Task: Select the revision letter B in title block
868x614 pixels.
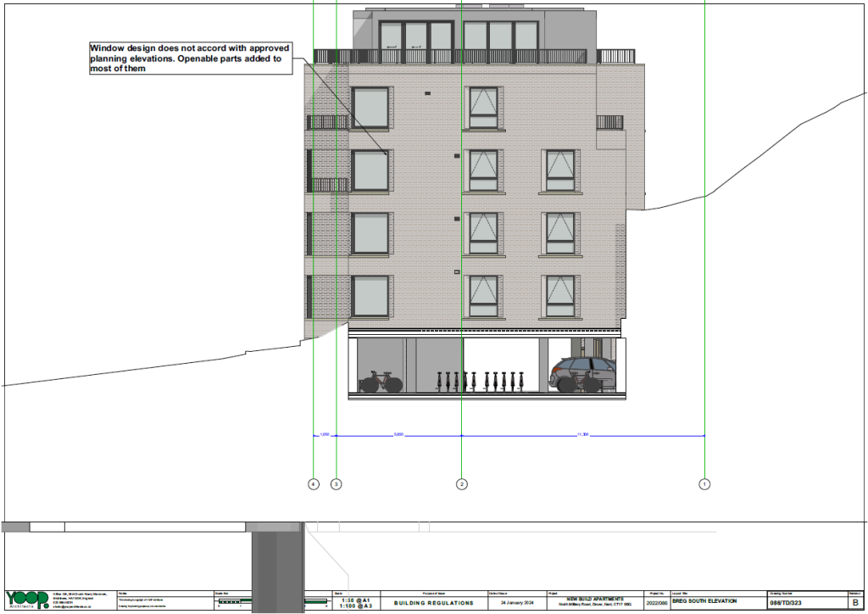Action: 854,603
